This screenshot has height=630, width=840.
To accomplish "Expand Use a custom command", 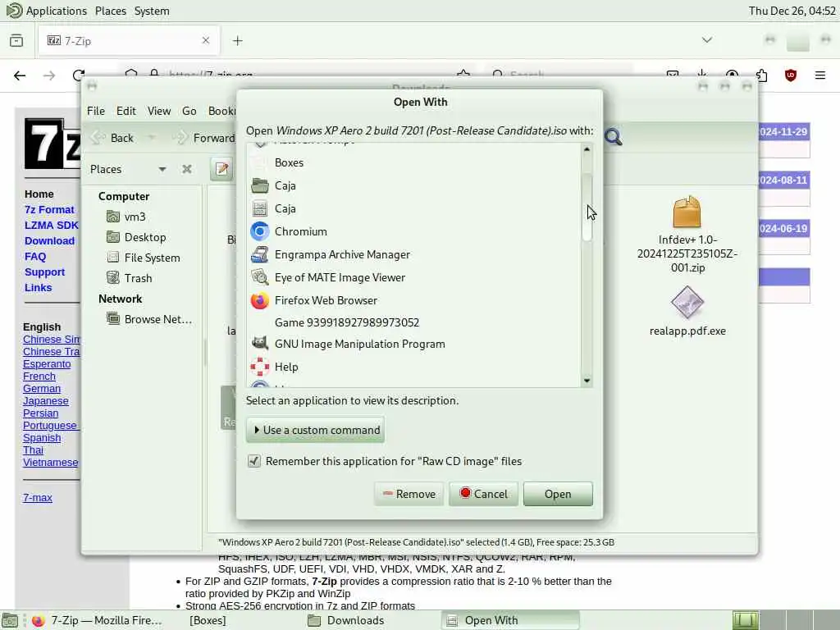I will 316,430.
